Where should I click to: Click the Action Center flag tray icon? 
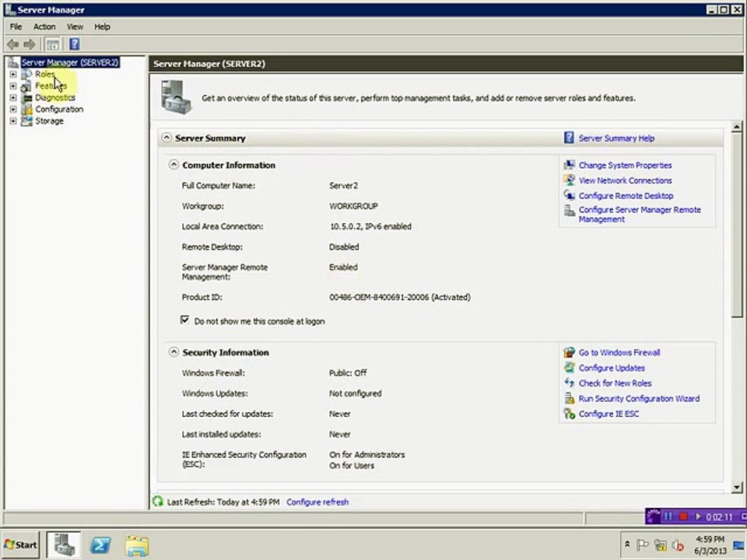(x=642, y=544)
